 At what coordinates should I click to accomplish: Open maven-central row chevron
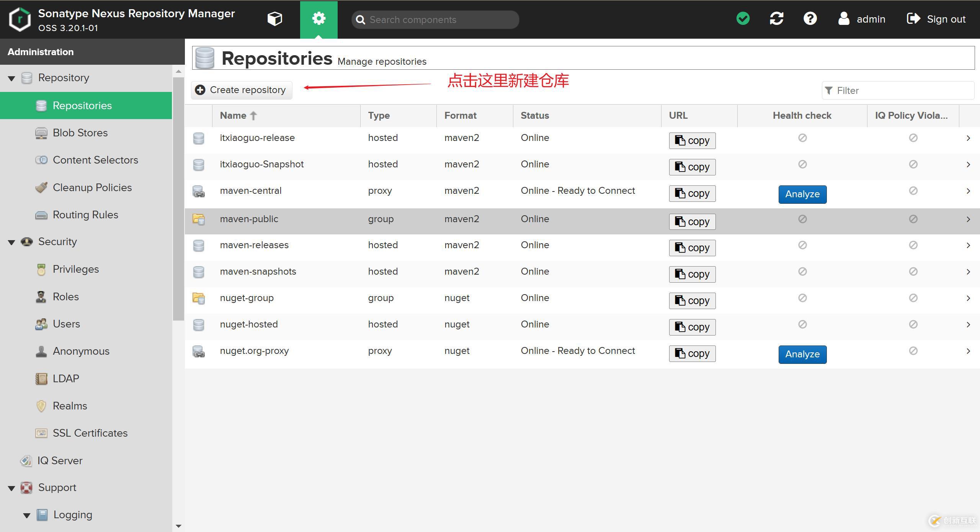coord(968,191)
